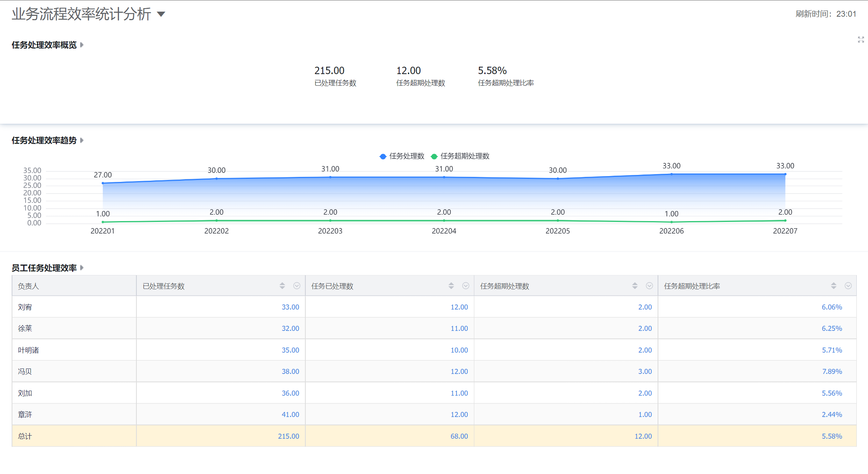This screenshot has height=474, width=868.
Task: Expand the 任务处理效率概览 section arrow
Action: click(82, 45)
